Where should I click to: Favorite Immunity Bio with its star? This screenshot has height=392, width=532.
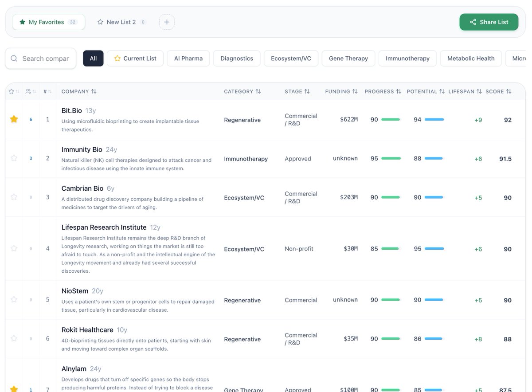[x=14, y=158]
